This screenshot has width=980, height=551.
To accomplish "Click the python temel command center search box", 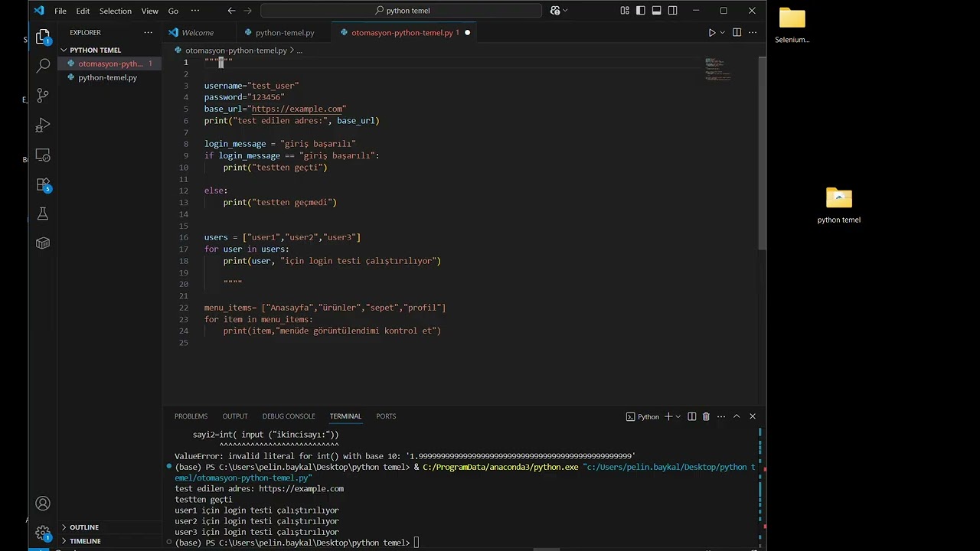I will (401, 11).
